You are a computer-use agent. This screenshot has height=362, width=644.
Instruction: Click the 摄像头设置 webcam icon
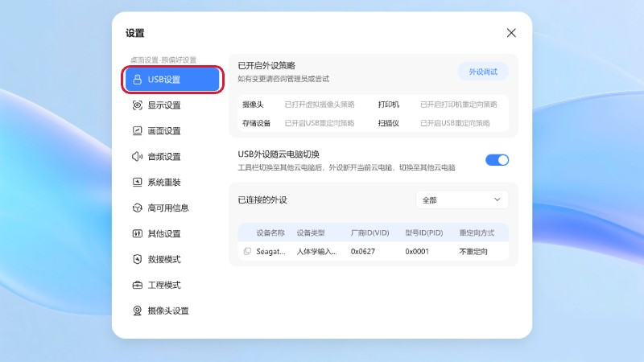point(137,311)
